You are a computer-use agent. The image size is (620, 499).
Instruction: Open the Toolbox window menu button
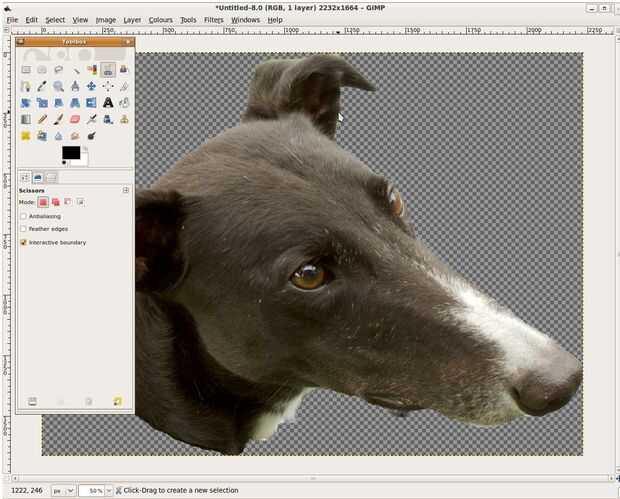tap(21, 42)
